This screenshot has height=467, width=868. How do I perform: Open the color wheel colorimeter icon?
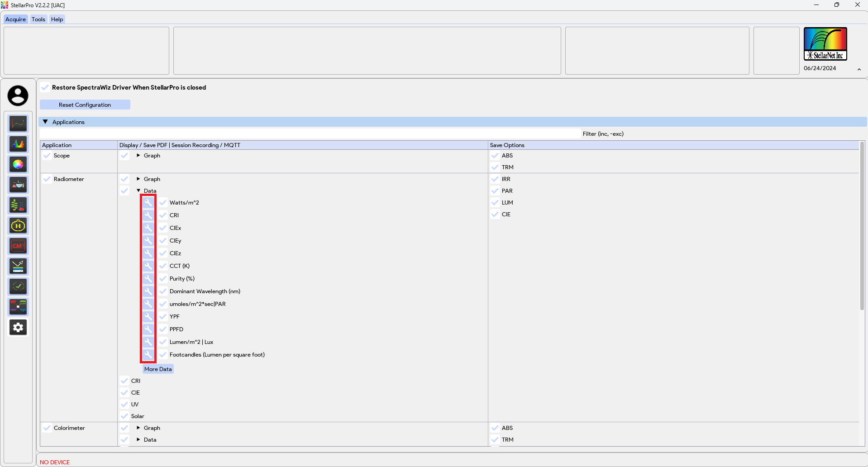pyautogui.click(x=18, y=165)
